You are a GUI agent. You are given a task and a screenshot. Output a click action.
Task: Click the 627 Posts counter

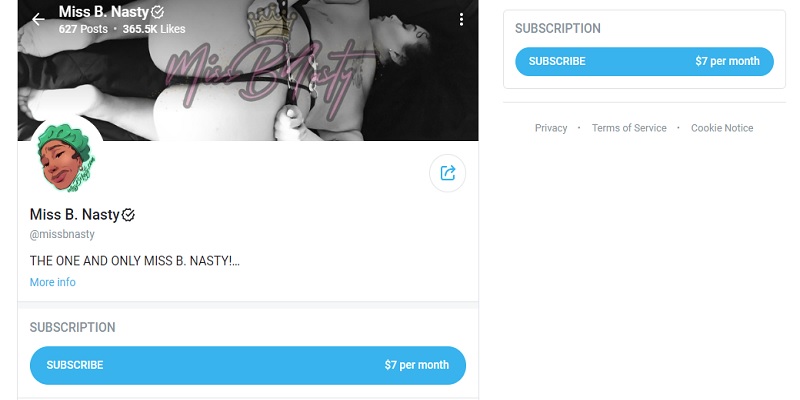pyautogui.click(x=83, y=29)
